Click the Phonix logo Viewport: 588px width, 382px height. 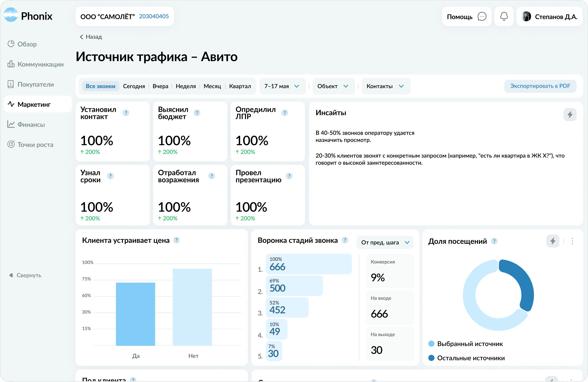[28, 16]
